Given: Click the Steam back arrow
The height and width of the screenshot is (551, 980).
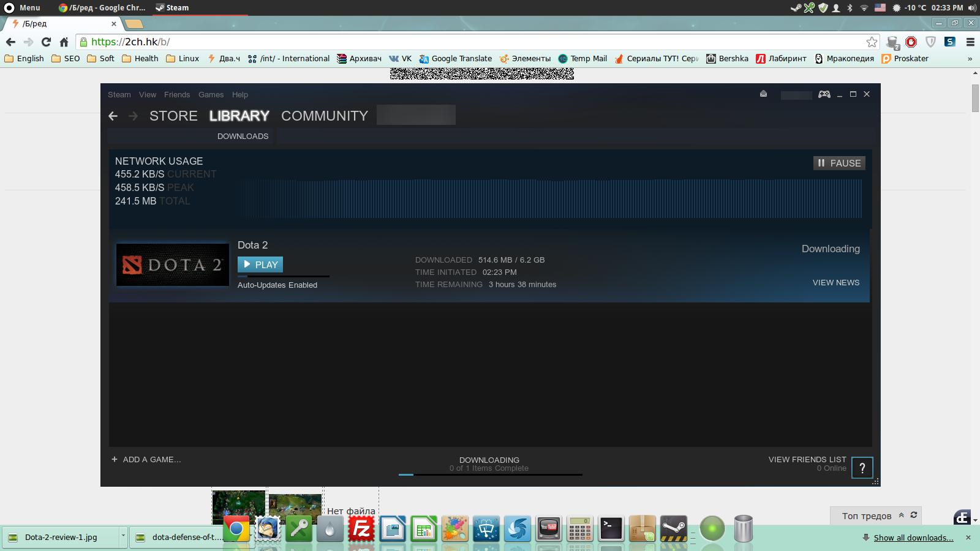Looking at the screenshot, I should click(113, 116).
